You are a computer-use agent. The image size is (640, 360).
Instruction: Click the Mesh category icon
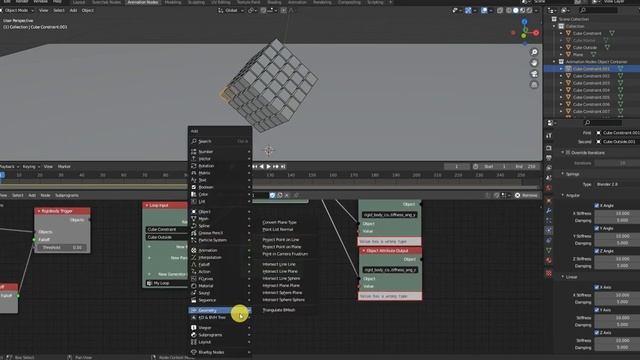point(194,219)
